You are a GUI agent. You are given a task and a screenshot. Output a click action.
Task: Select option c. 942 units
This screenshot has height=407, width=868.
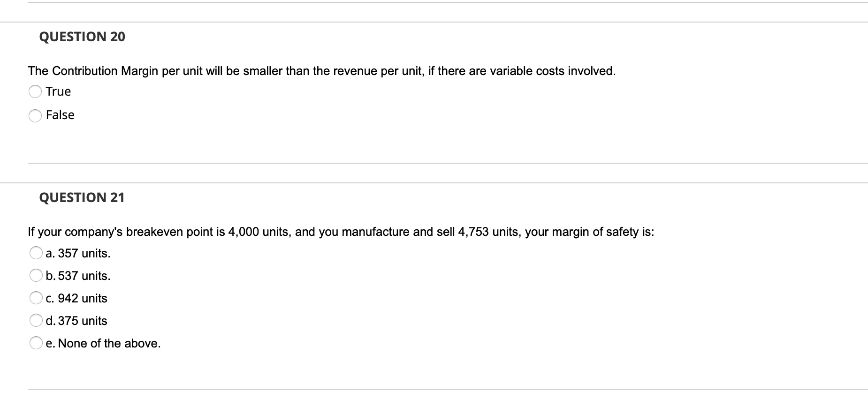(36, 298)
